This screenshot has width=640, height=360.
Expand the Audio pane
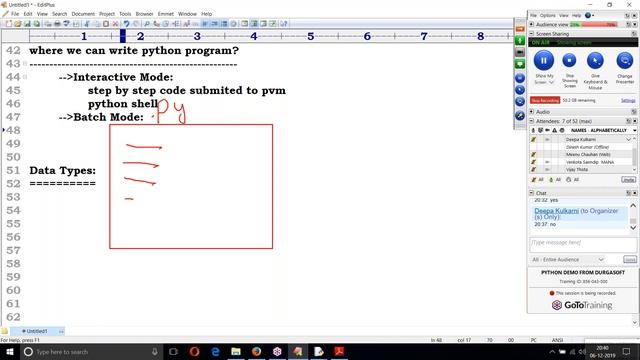click(531, 111)
